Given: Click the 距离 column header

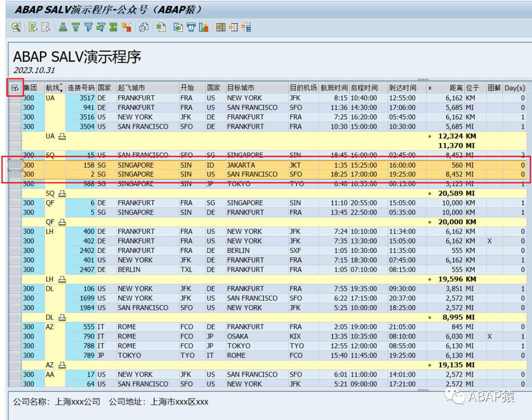Looking at the screenshot, I should pos(456,88).
